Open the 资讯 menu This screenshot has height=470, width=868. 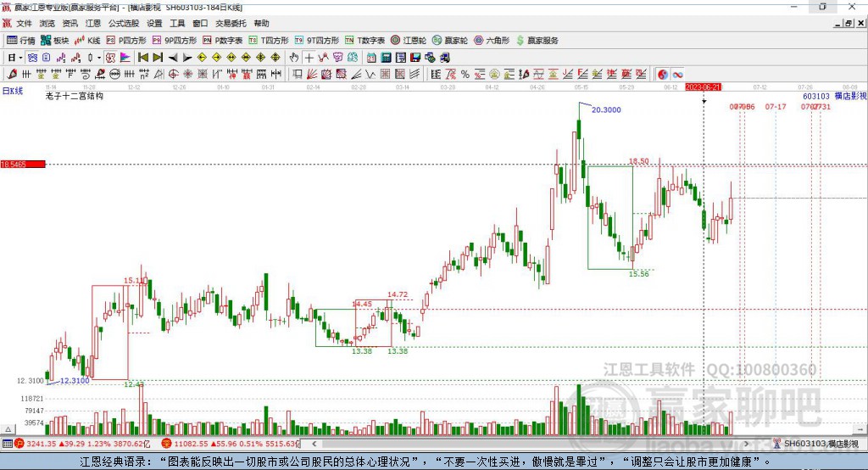click(70, 23)
